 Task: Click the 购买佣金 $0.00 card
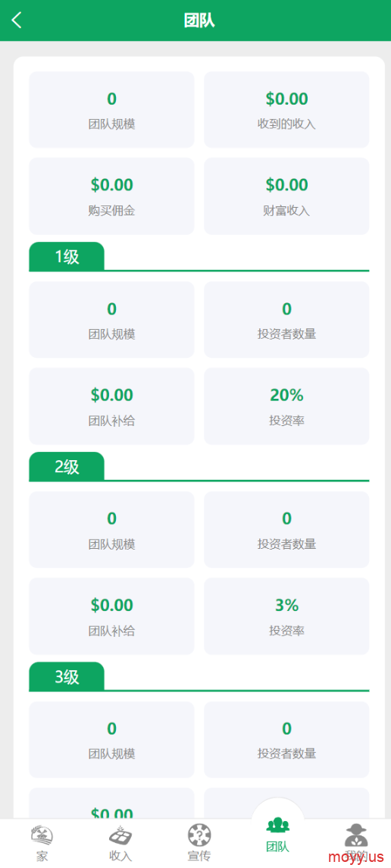point(111,196)
